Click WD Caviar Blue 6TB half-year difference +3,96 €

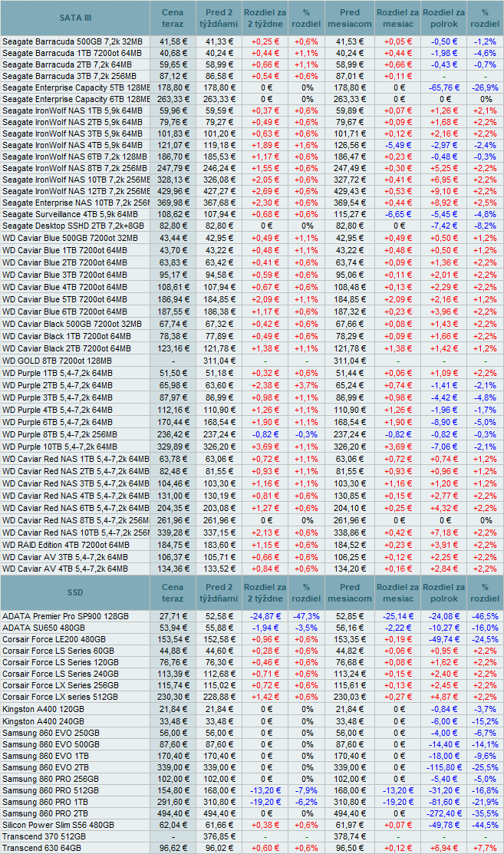444,312
